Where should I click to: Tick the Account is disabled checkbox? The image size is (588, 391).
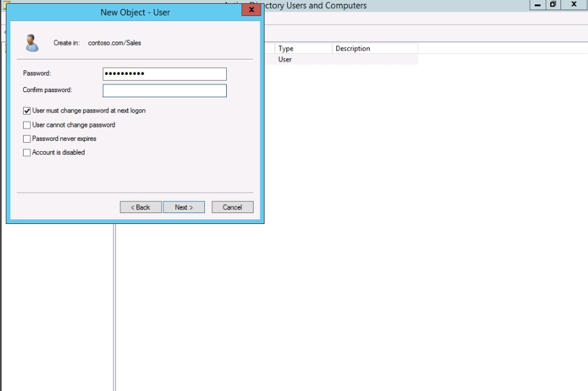tap(27, 153)
